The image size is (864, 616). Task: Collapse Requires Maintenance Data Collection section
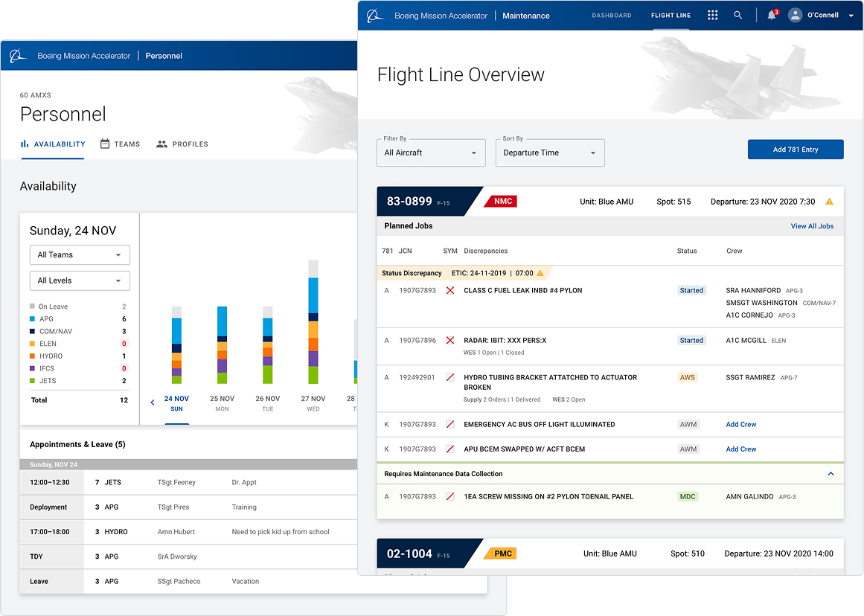[831, 474]
